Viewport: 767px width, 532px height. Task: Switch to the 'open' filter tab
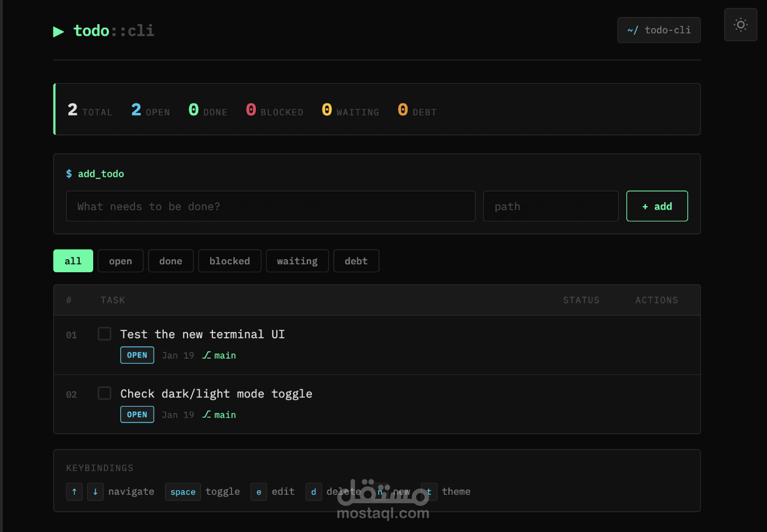pos(120,261)
